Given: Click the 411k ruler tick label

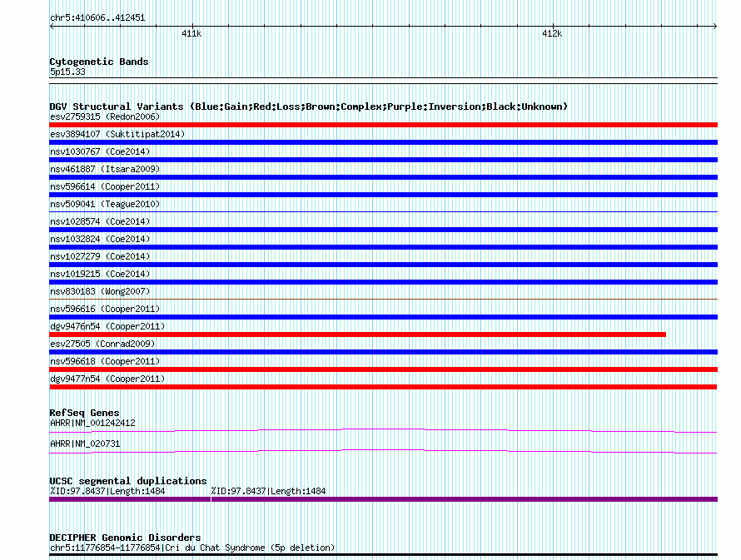Looking at the screenshot, I should coord(191,33).
